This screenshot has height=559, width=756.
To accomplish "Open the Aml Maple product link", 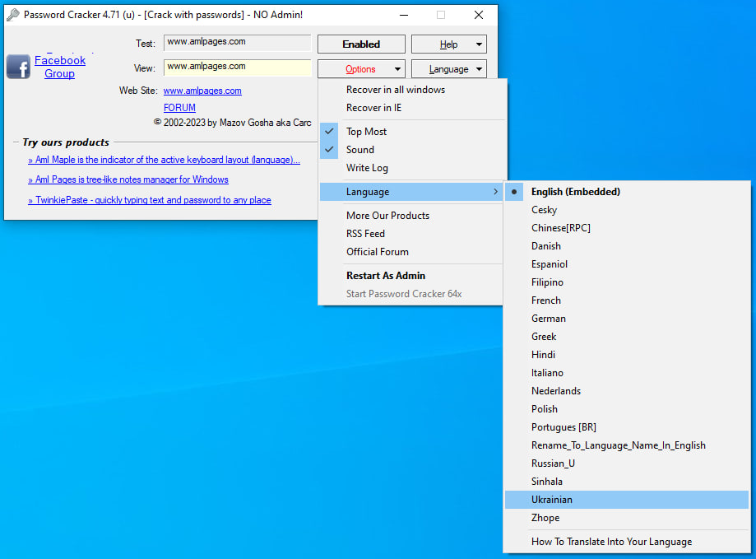I will [x=164, y=160].
